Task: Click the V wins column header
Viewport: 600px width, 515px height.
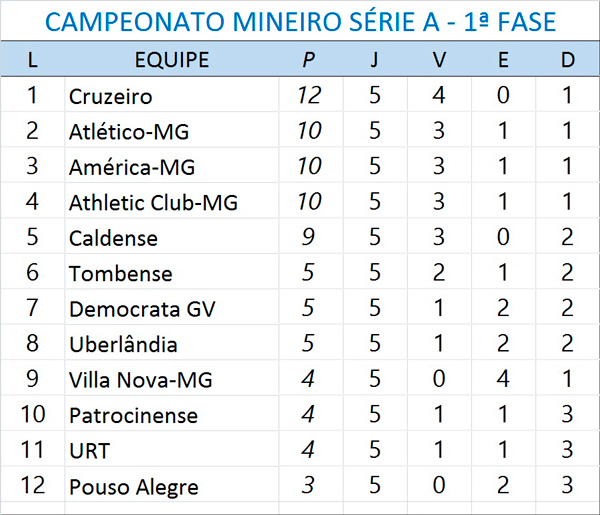Action: click(439, 60)
